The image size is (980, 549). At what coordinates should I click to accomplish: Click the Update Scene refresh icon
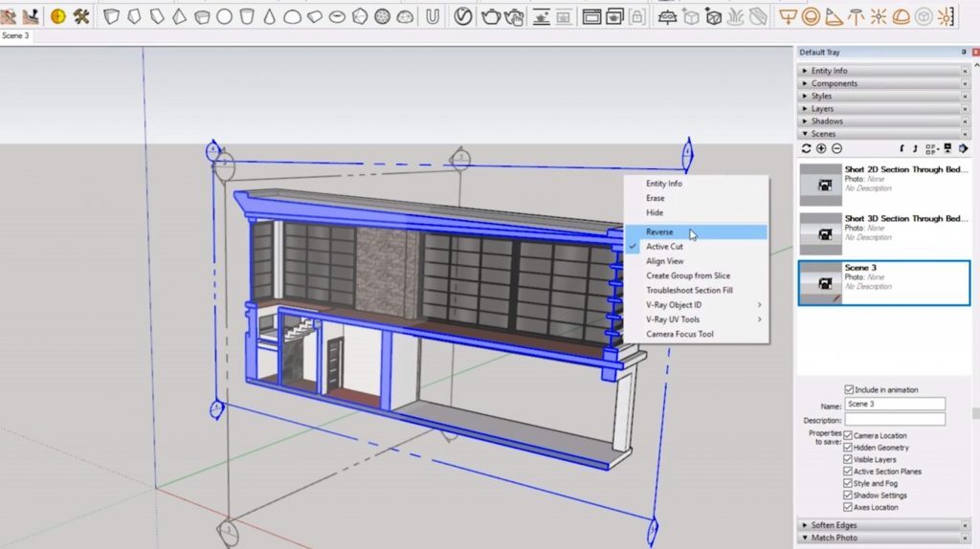click(806, 148)
